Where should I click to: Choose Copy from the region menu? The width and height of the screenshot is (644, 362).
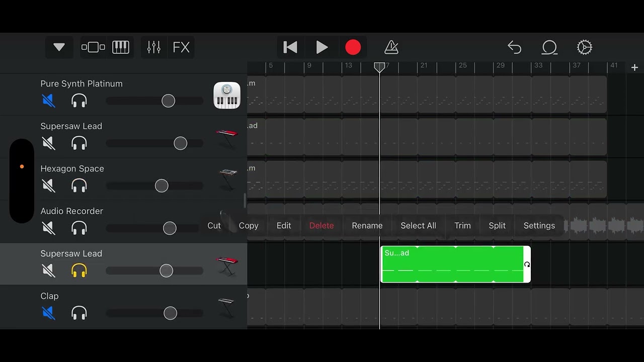click(249, 226)
